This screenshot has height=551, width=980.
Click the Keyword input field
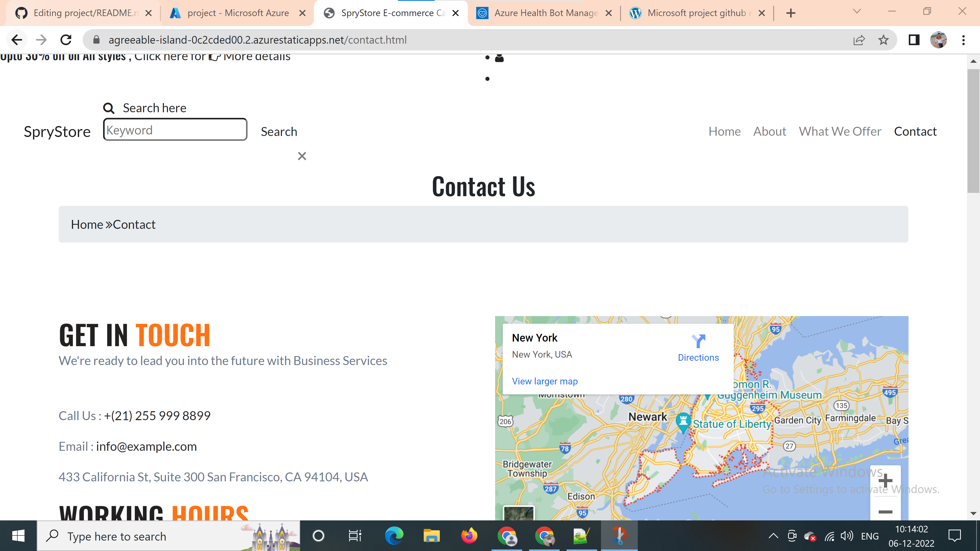click(175, 130)
